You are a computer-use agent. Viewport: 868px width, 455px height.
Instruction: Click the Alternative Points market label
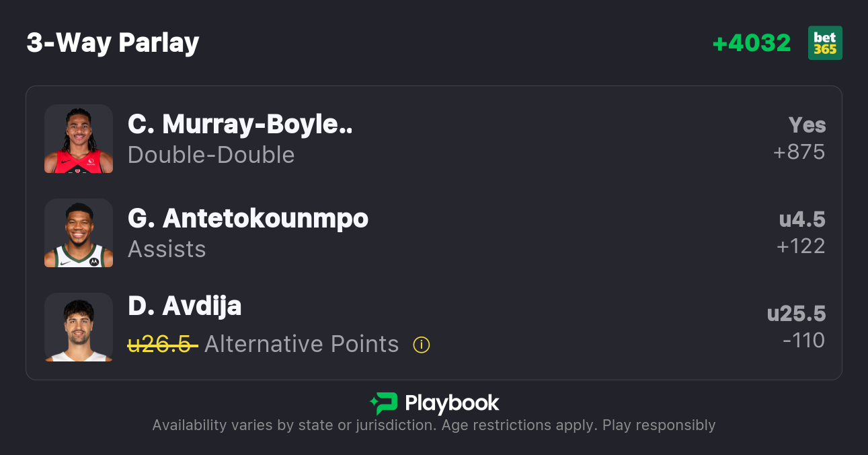(301, 344)
